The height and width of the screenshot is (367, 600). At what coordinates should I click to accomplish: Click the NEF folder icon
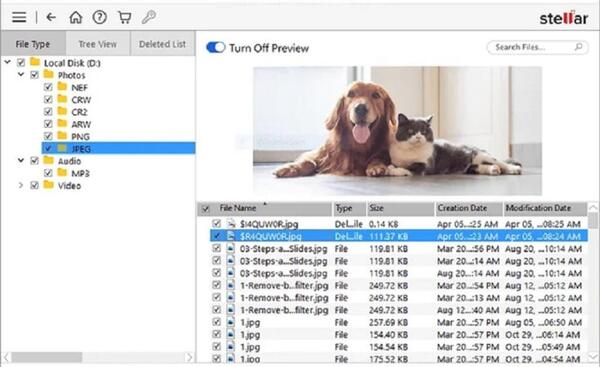[62, 86]
